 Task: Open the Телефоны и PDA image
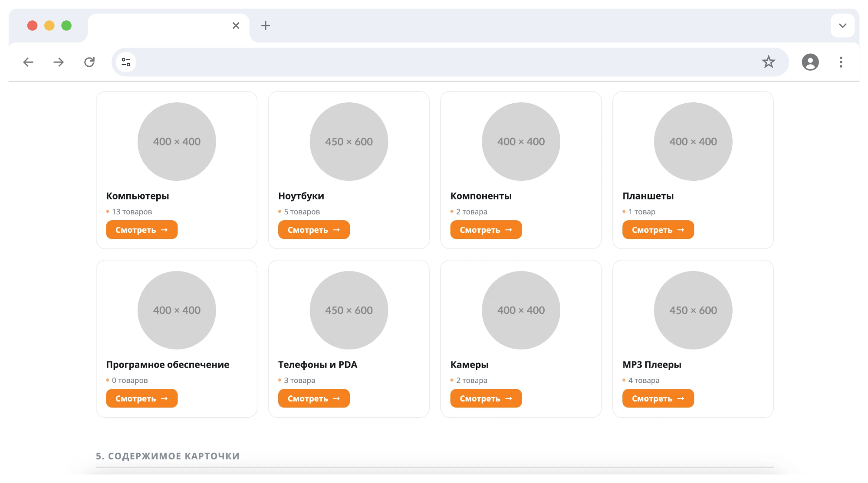click(349, 310)
